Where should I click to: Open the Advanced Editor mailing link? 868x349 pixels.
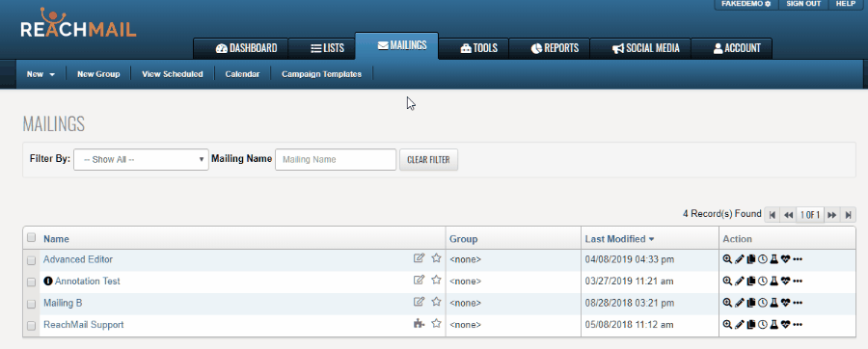[78, 258]
